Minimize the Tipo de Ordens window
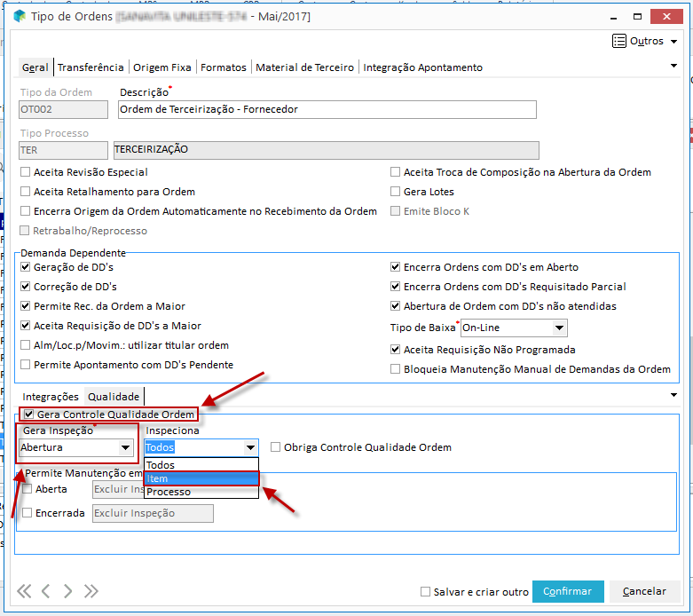Screen dimensions: 693x616 613,17
